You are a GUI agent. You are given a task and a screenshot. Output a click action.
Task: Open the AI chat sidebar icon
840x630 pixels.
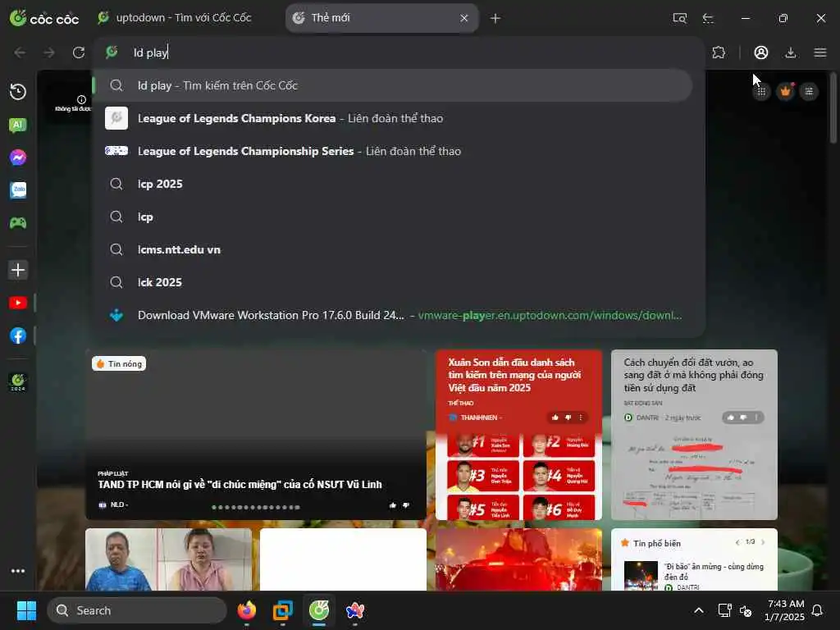pyautogui.click(x=18, y=126)
